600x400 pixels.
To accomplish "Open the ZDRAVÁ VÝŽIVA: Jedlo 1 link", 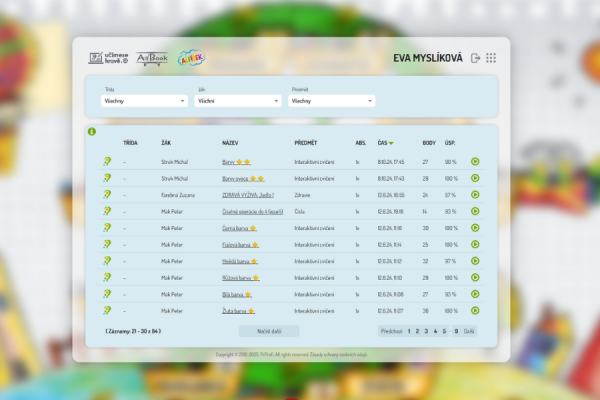I will click(x=248, y=195).
